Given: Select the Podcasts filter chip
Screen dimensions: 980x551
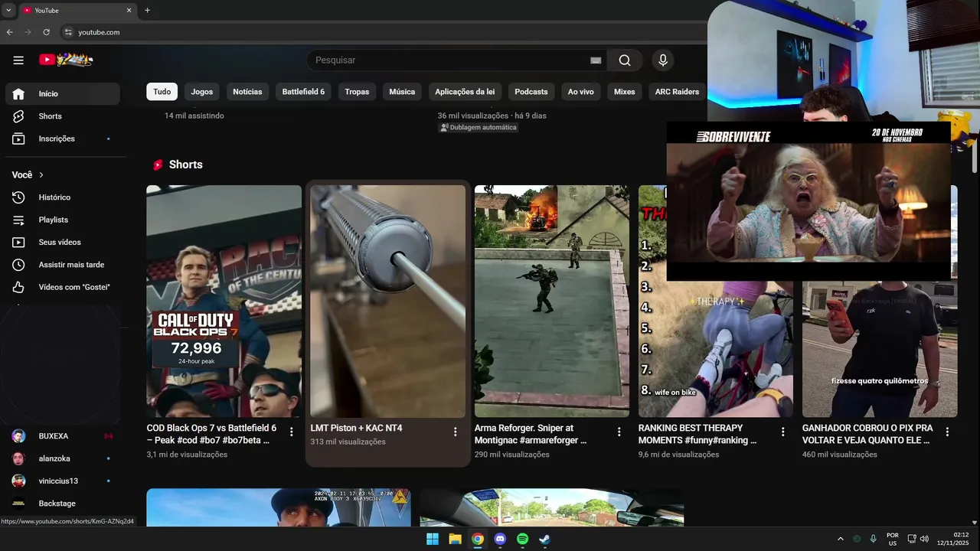Looking at the screenshot, I should 531,92.
